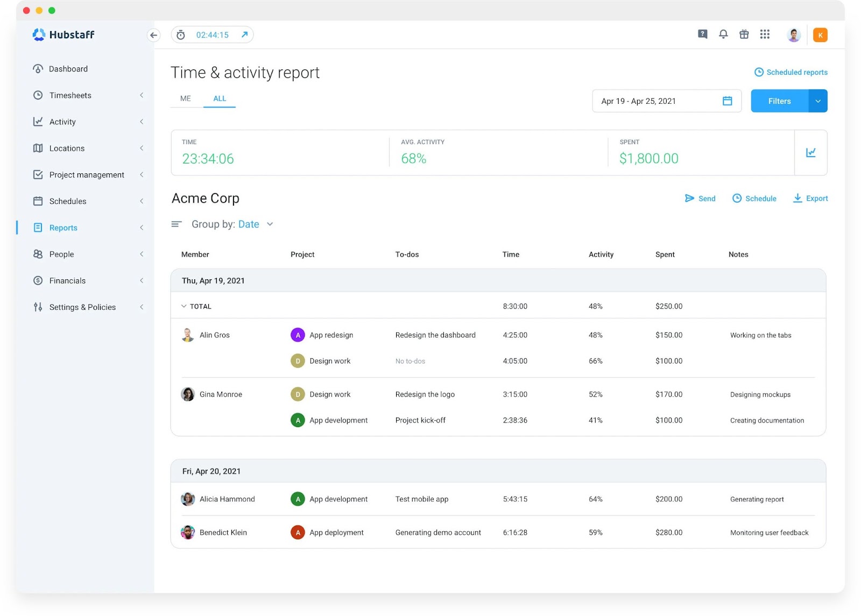This screenshot has width=861, height=616.
Task: Open the People section in the sidebar
Action: 61,254
